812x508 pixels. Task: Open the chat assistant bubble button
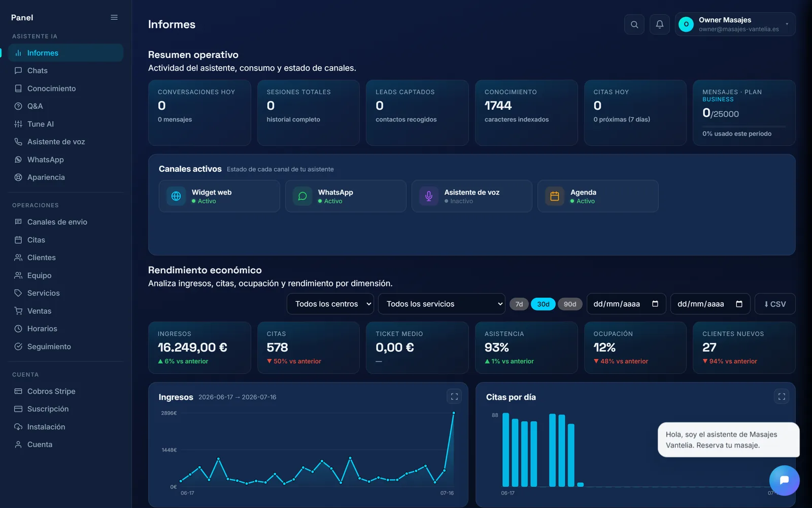point(784,480)
